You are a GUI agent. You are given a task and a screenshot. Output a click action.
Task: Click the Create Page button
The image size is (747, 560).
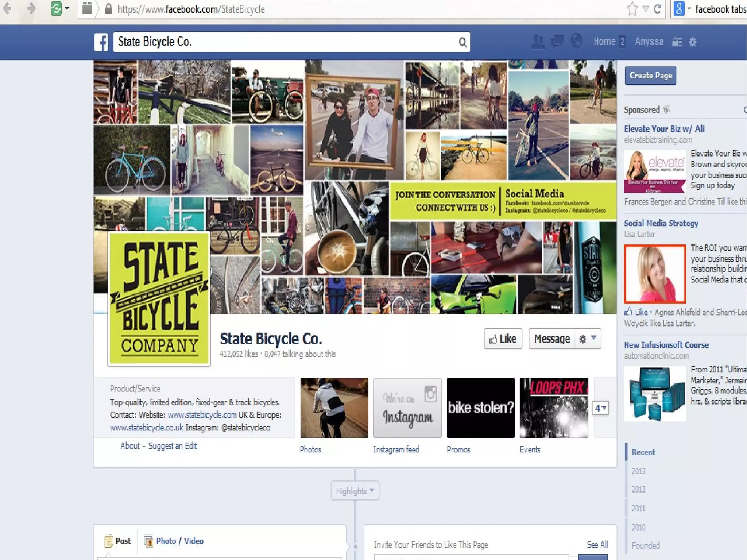650,76
